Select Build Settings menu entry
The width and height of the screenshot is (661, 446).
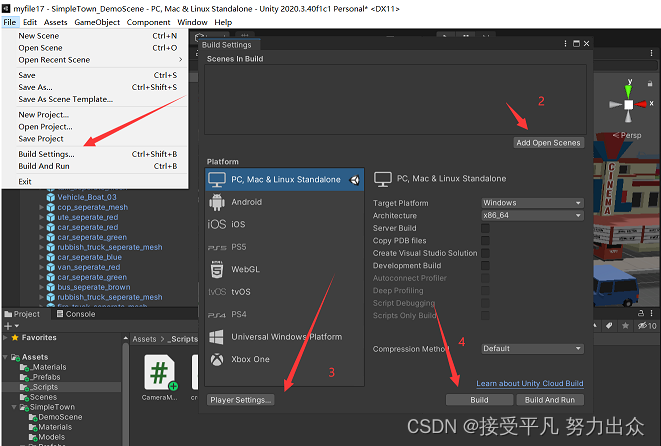point(97,154)
